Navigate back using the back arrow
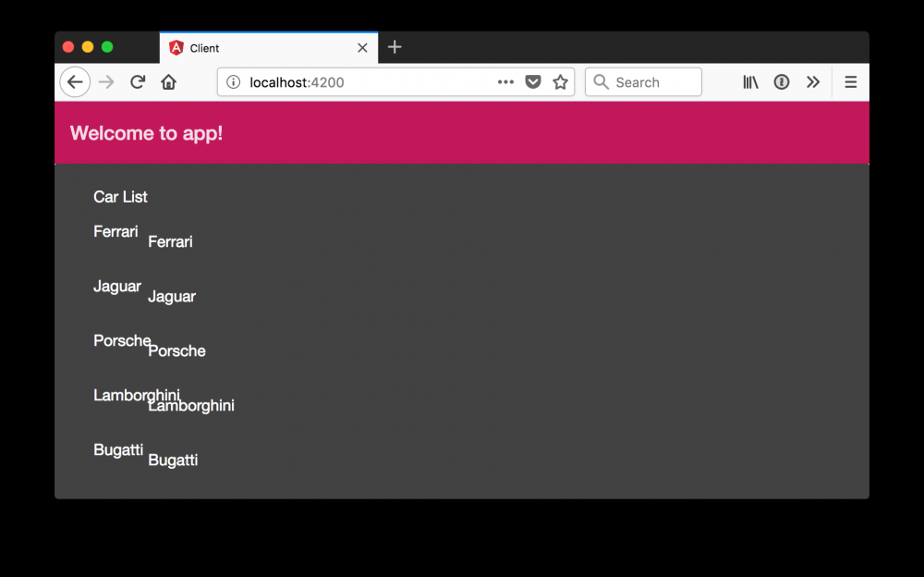The height and width of the screenshot is (577, 924). click(75, 81)
